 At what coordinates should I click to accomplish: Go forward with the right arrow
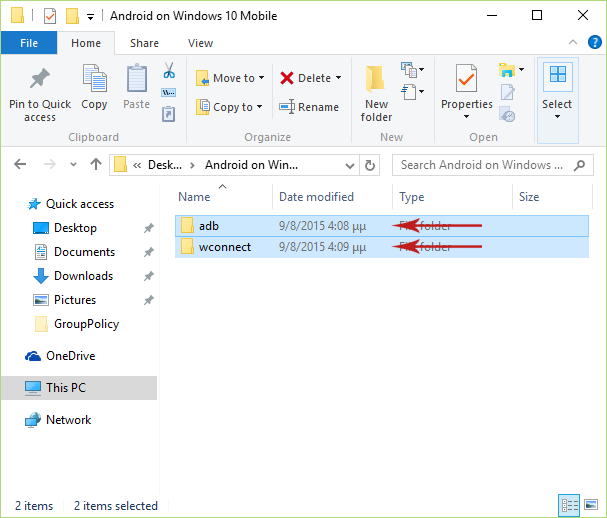click(50, 165)
